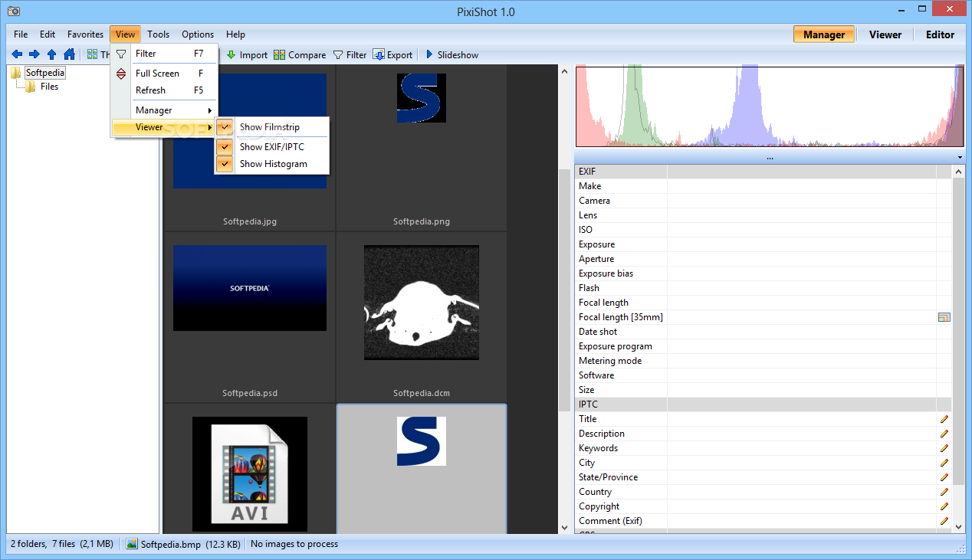Edit State/Province using its pencil icon

click(944, 477)
